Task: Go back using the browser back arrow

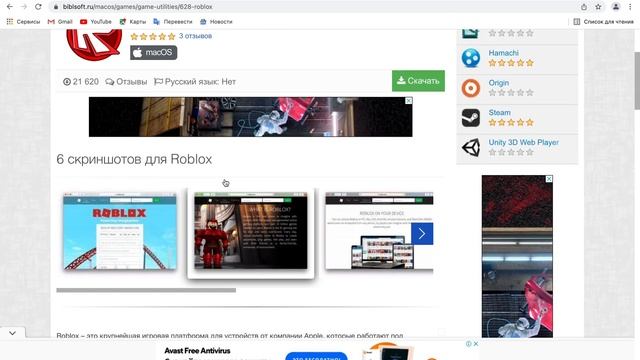Action: (x=10, y=7)
